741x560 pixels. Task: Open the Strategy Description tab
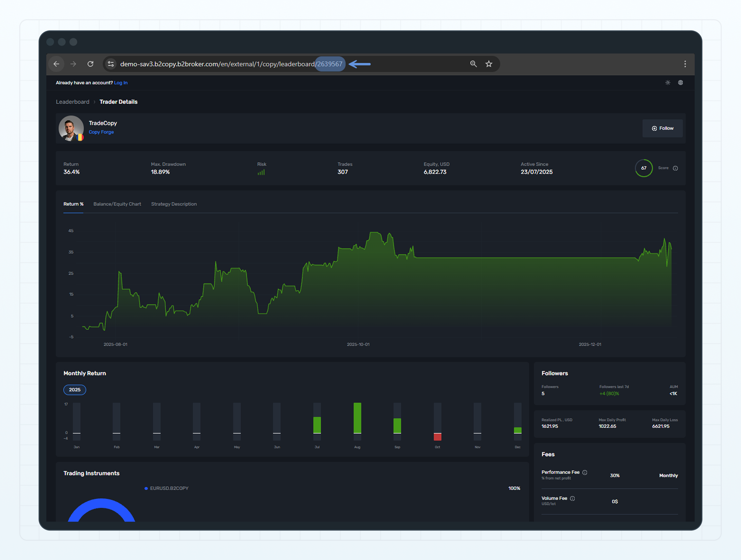174,204
